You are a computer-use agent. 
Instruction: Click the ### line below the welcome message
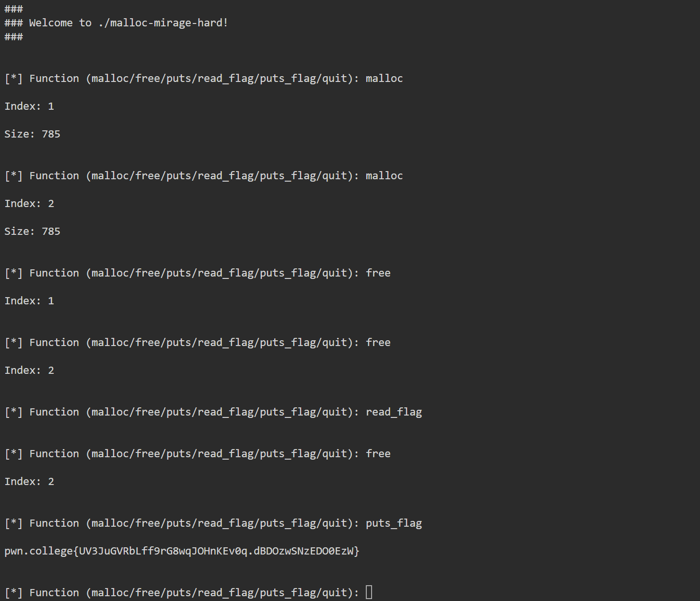pos(14,37)
